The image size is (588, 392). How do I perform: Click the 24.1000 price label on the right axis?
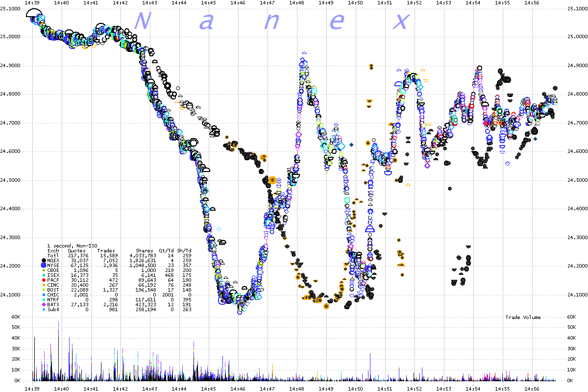(x=577, y=295)
